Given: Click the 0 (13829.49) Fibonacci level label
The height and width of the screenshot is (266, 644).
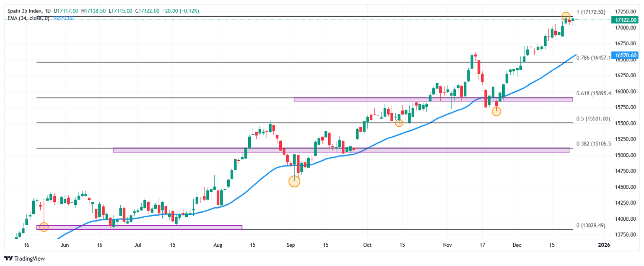Looking at the screenshot, I should 591,225.
